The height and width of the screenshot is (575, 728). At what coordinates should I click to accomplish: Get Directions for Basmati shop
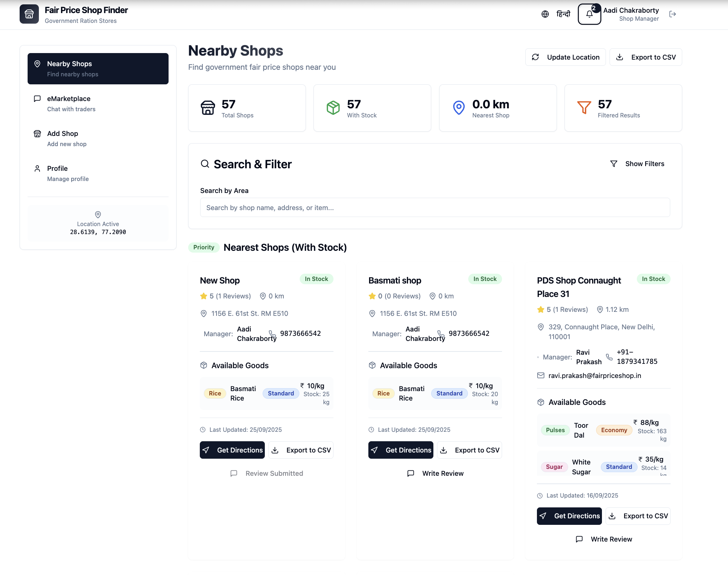click(401, 450)
